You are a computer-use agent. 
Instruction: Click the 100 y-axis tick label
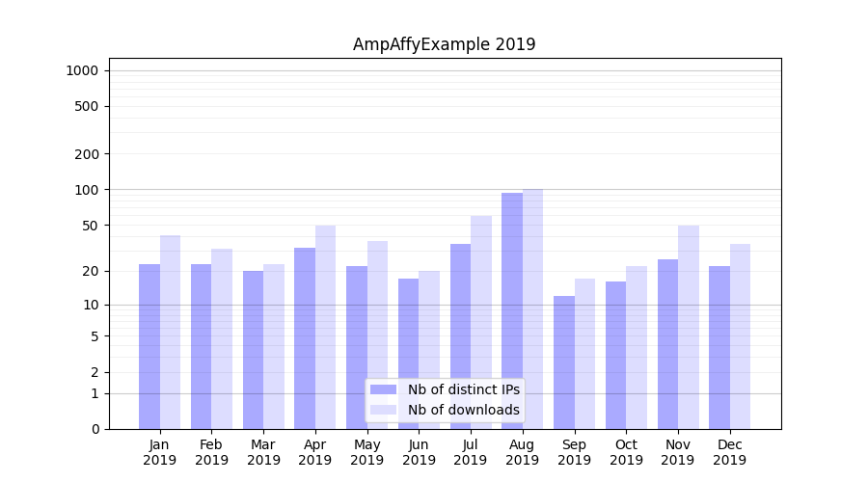click(x=87, y=190)
